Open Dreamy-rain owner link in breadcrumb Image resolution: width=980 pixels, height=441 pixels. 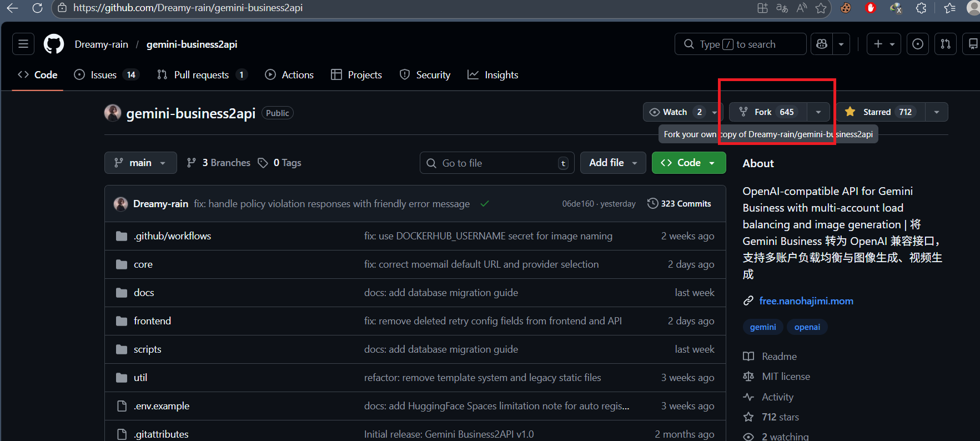coord(102,44)
